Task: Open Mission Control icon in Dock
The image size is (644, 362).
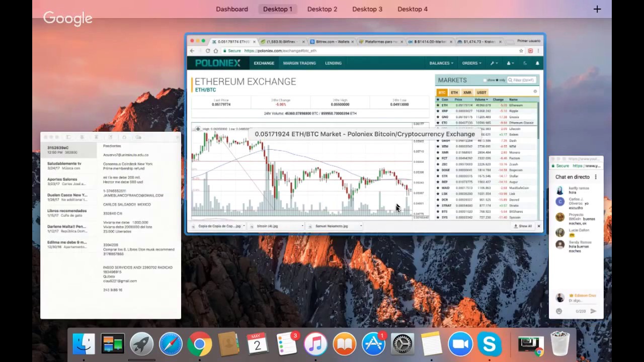Action: pos(113,344)
